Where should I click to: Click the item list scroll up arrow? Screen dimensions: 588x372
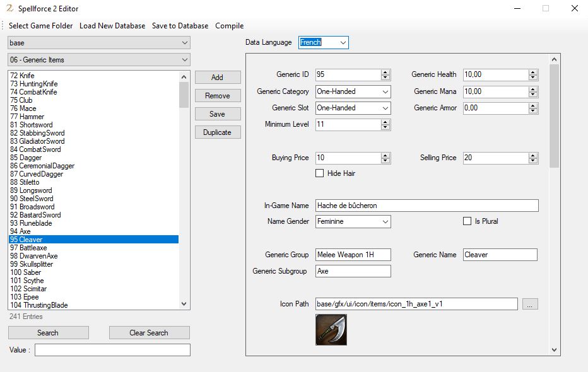click(x=184, y=77)
